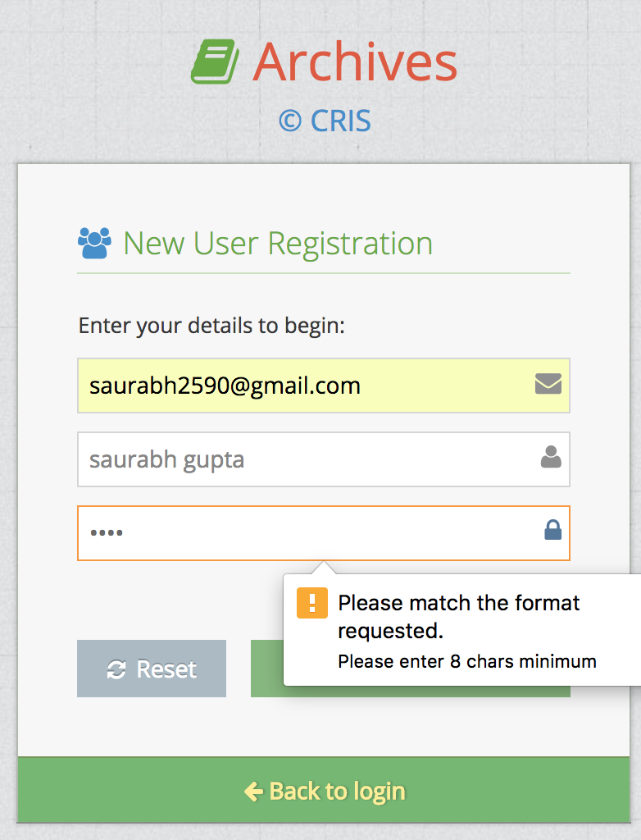641x840 pixels.
Task: Click the © CRIS copyright text
Action: pos(325,121)
